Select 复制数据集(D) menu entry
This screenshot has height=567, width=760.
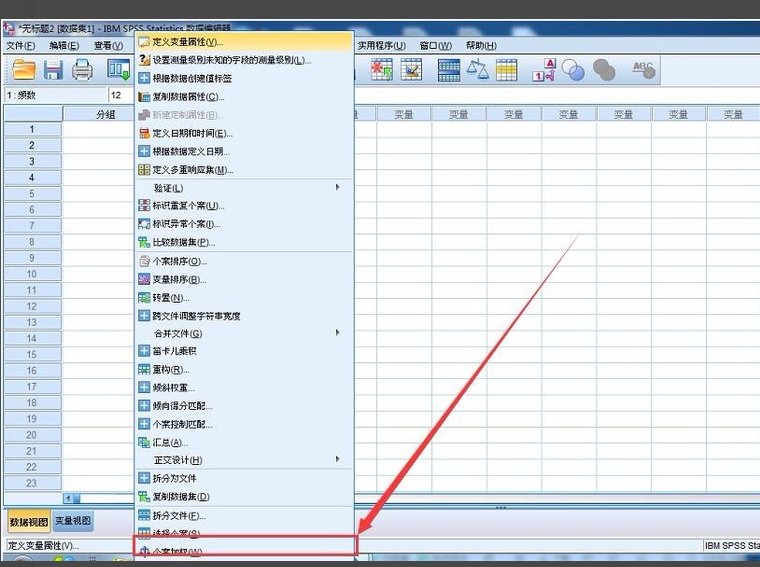pos(244,497)
